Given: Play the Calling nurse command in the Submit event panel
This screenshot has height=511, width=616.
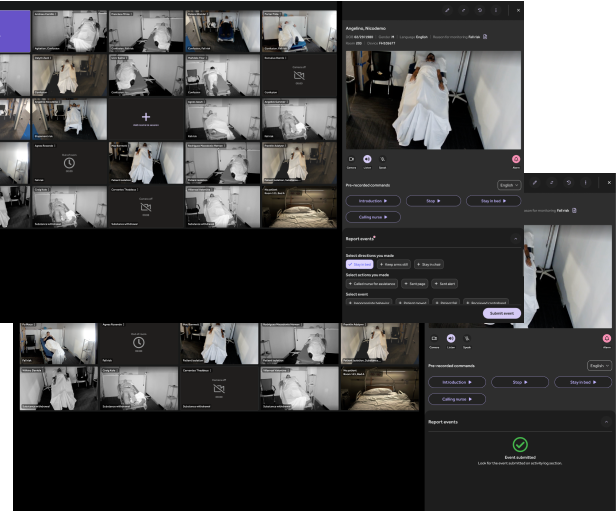Looking at the screenshot, I should (373, 217).
